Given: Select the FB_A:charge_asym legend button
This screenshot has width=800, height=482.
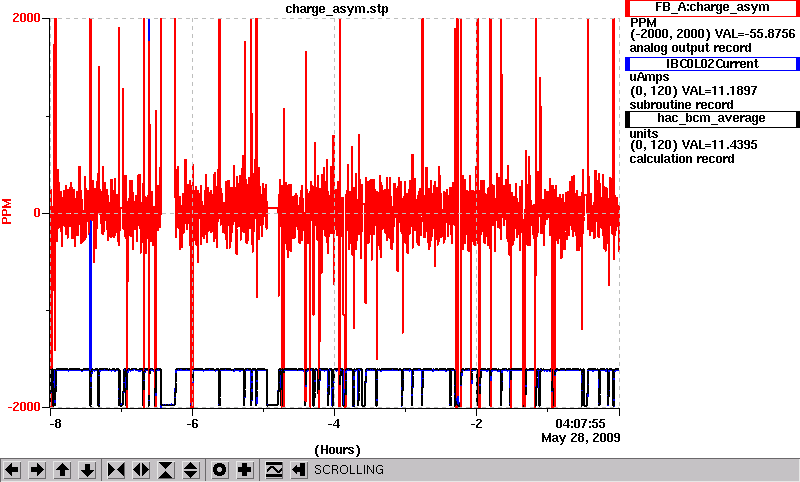Looking at the screenshot, I should (x=712, y=8).
